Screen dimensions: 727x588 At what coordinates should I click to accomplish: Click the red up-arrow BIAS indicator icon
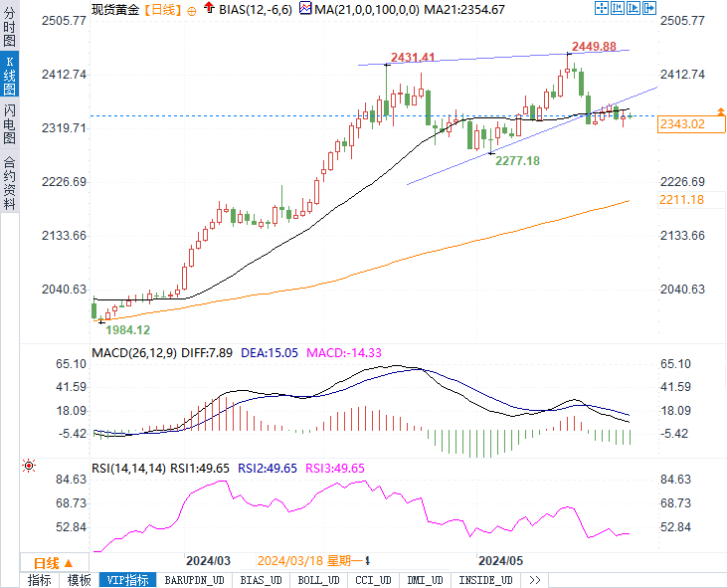click(x=207, y=9)
